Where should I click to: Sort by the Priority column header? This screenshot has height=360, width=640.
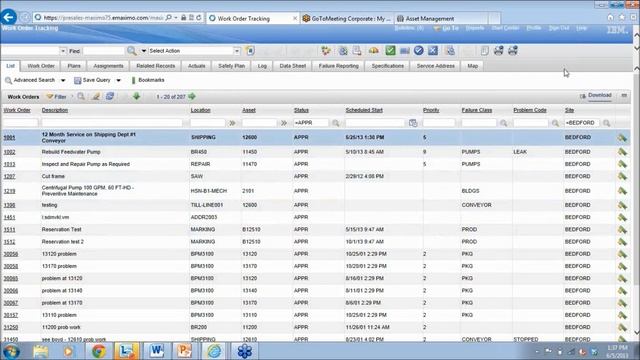pos(431,110)
